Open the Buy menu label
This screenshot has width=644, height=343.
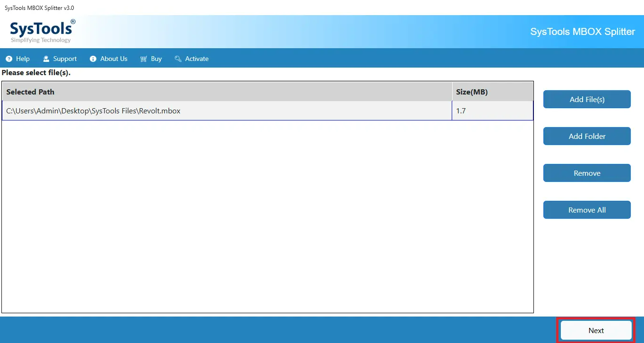pos(156,59)
